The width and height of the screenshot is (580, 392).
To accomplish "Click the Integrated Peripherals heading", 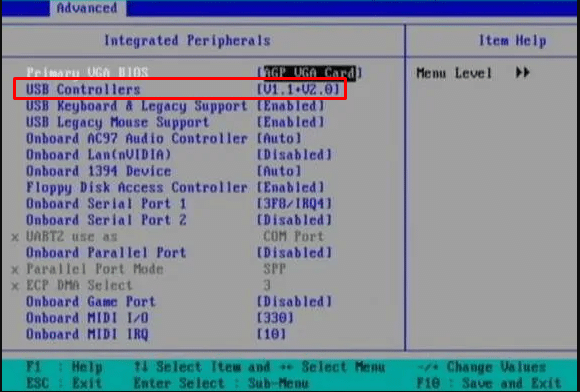I will 187,40.
